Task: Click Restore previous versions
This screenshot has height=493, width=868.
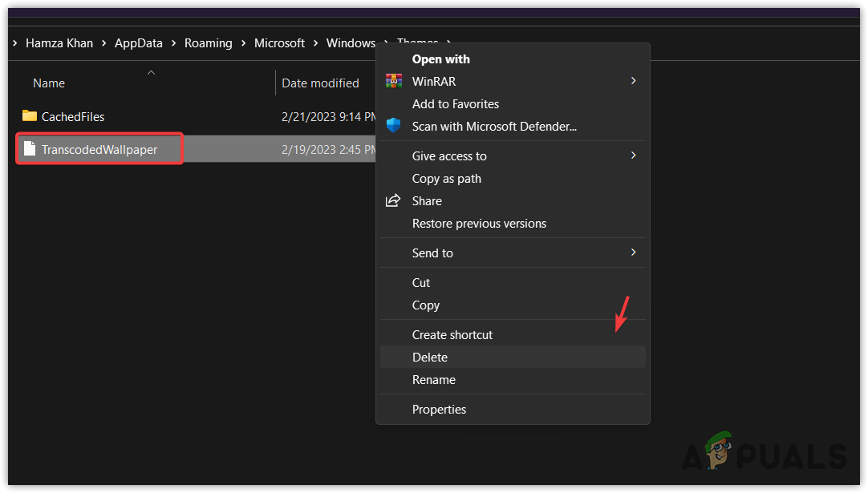Action: coord(479,223)
